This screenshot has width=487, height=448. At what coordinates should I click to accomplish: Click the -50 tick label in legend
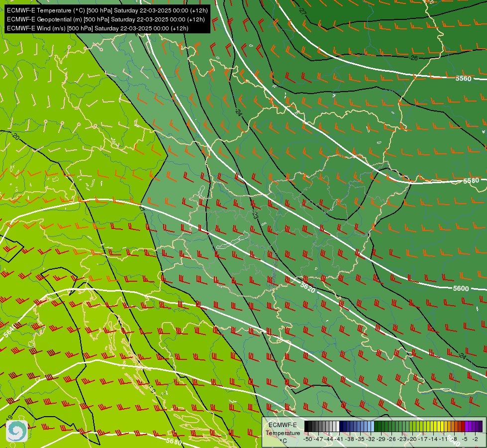pos(308,439)
